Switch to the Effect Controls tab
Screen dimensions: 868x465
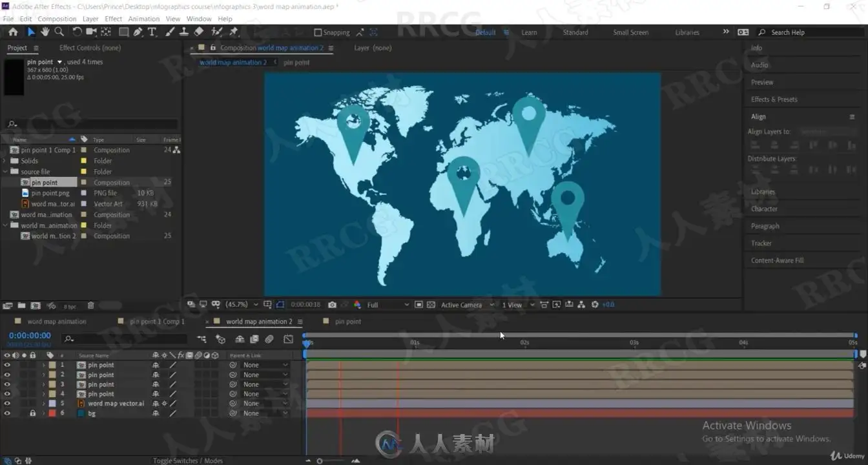90,48
